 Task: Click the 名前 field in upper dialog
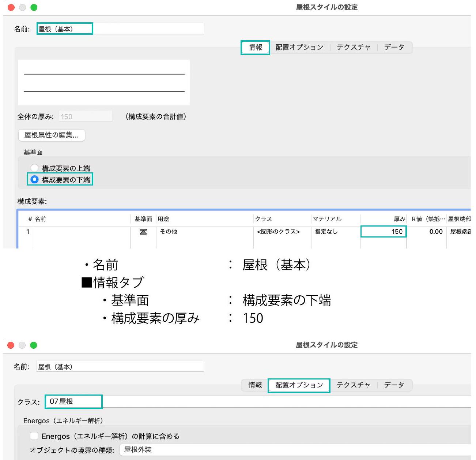click(x=120, y=29)
